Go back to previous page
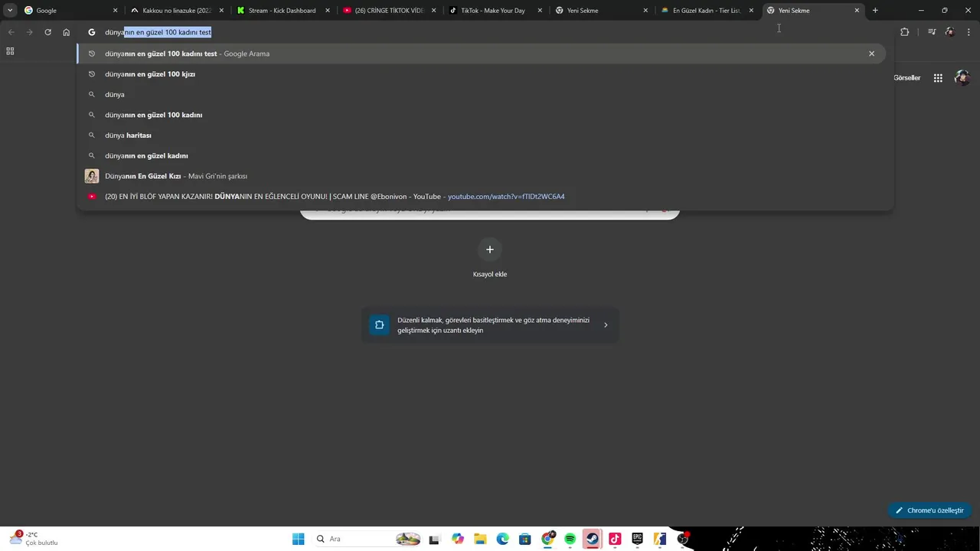 pyautogui.click(x=11, y=32)
